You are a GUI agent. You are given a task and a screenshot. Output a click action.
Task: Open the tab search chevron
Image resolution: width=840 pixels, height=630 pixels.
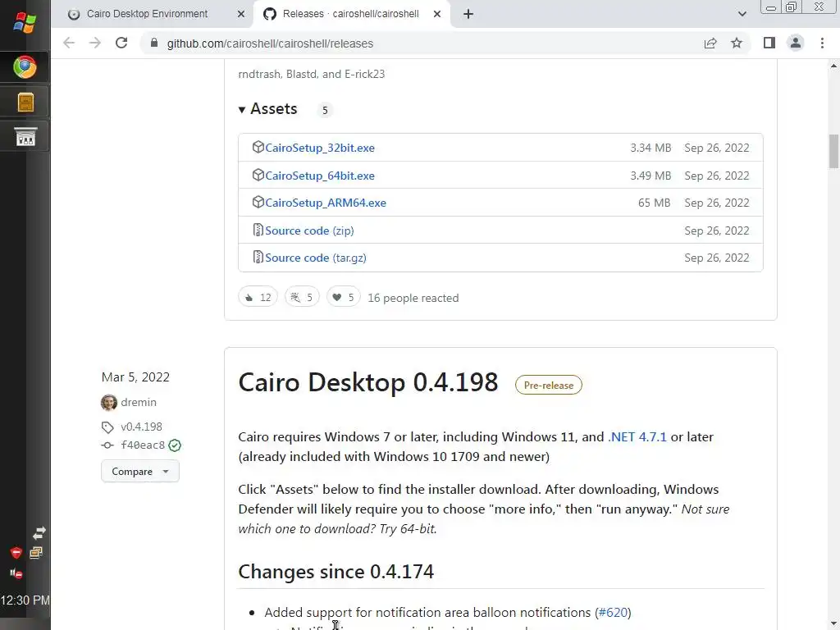tap(742, 14)
